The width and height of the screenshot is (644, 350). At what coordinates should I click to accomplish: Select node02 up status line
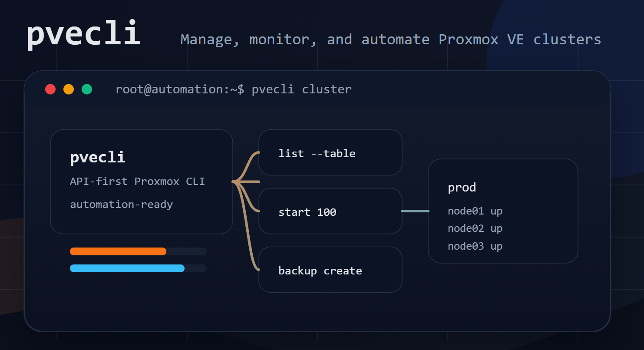(475, 229)
